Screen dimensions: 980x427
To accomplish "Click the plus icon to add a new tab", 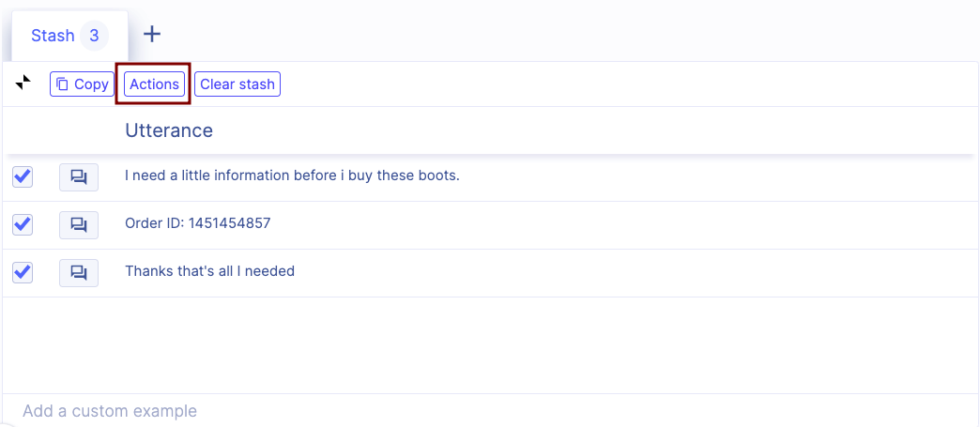I will pos(152,35).
